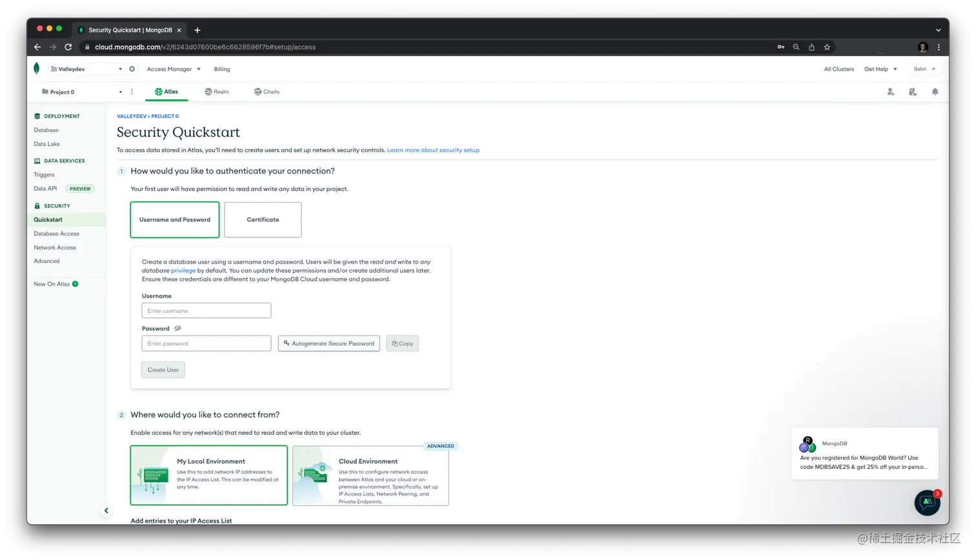Open the Valleydev organization dropdown

(87, 68)
